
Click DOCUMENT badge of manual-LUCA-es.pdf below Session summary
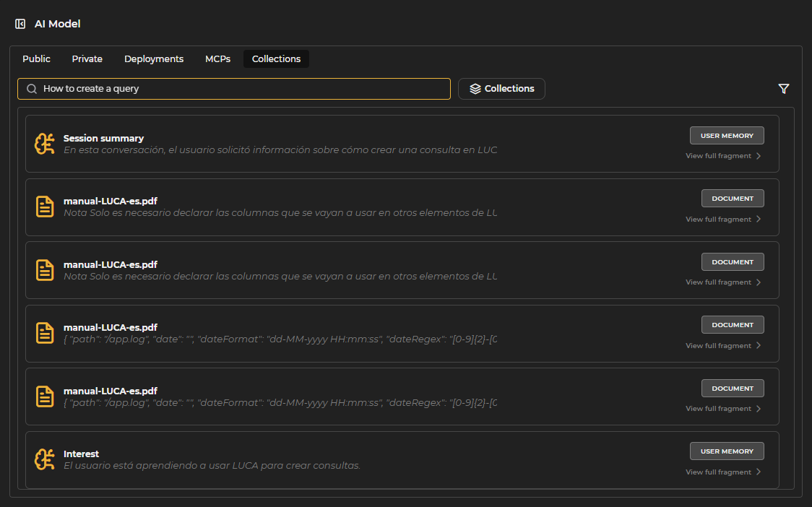[x=733, y=199]
